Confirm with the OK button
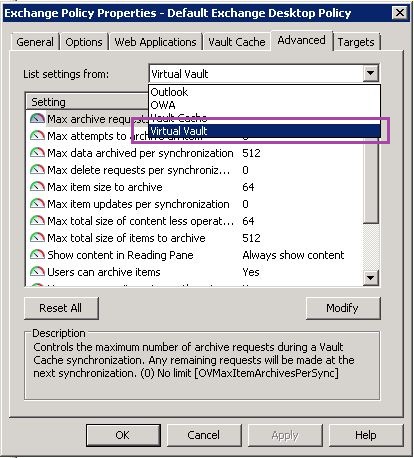 click(123, 435)
